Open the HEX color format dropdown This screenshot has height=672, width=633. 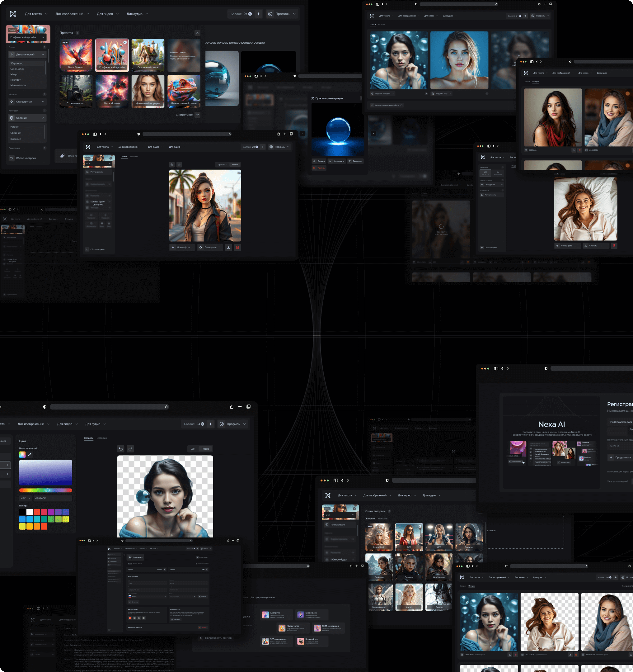pos(25,498)
